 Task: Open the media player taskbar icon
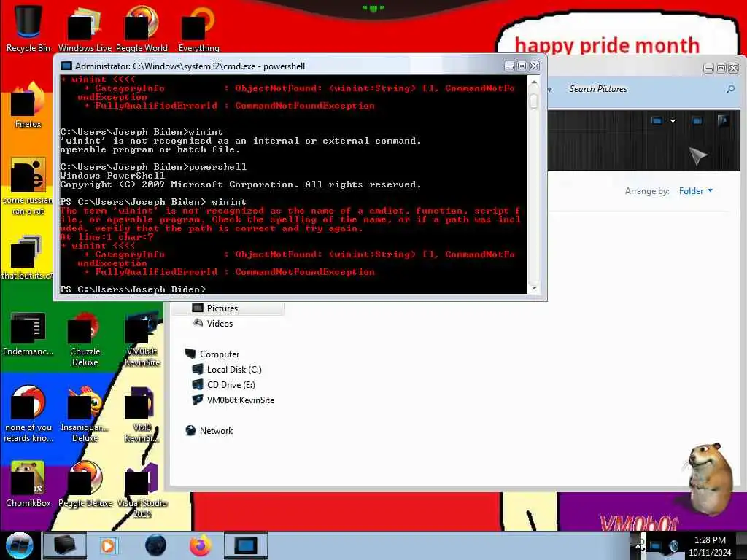[109, 545]
